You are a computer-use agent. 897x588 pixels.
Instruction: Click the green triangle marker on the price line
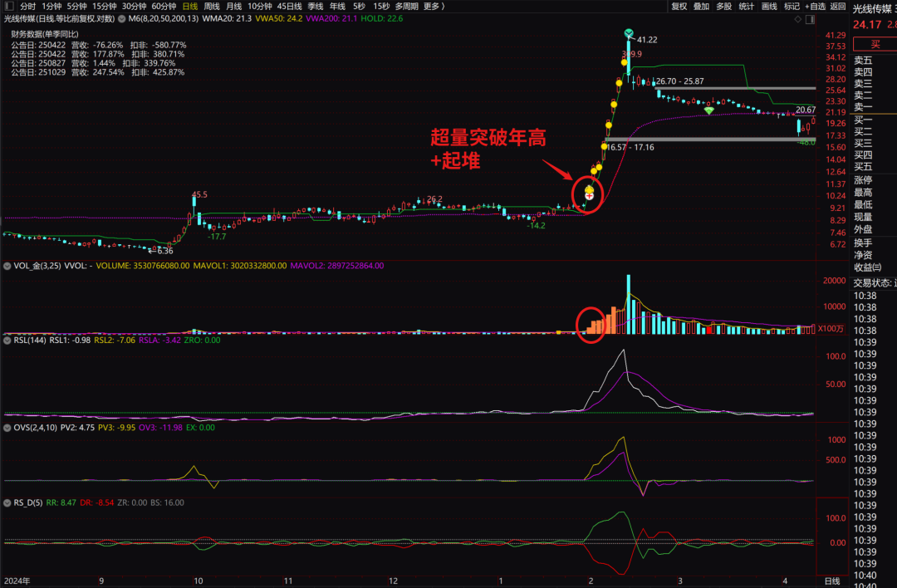pos(708,110)
